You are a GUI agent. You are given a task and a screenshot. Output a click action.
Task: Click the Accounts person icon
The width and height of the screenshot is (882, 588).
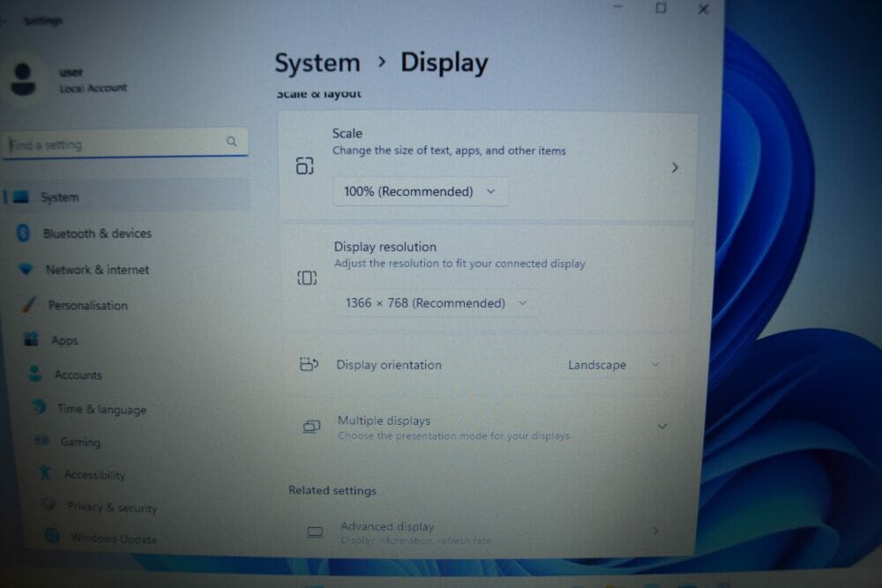[35, 374]
